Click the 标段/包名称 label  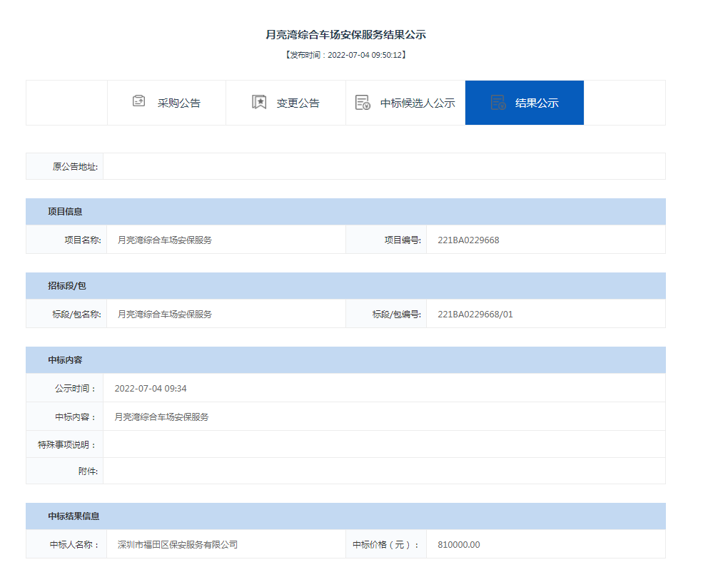[x=76, y=314]
